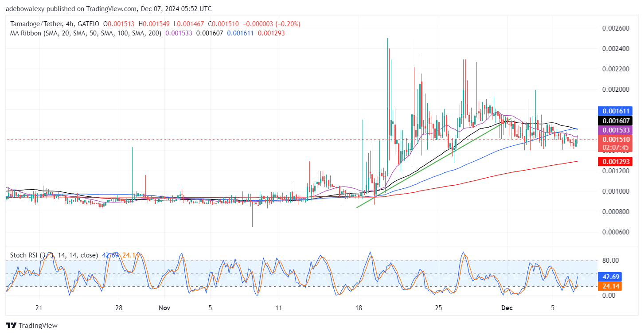
Task: Click red 0.001293 in the MA Ribbon legend
Action: point(271,33)
